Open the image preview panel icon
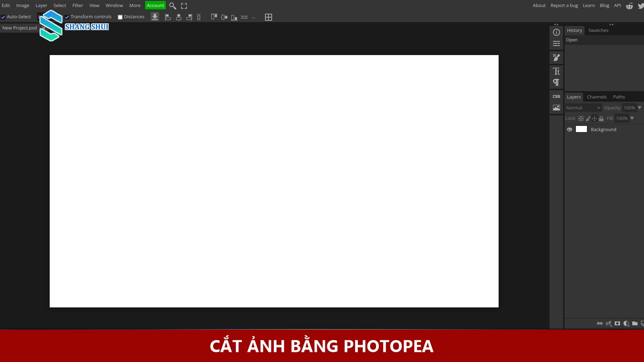 tap(556, 108)
